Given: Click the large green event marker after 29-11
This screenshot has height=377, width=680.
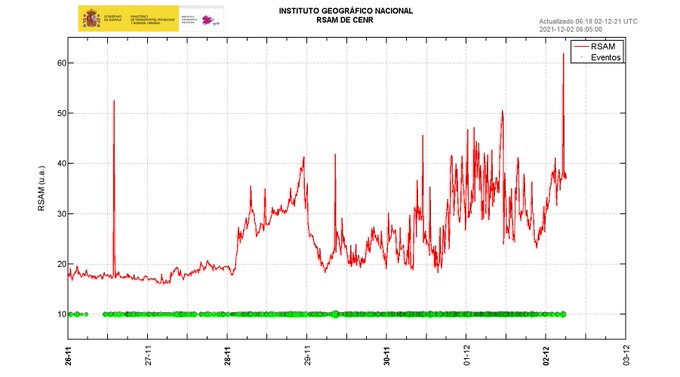Looking at the screenshot, I should point(335,314).
